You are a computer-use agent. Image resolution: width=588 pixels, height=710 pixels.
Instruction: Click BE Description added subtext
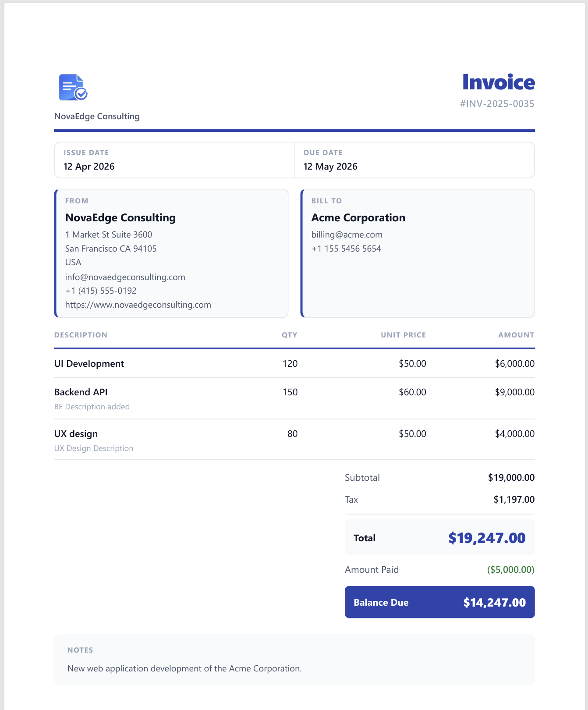(x=92, y=407)
